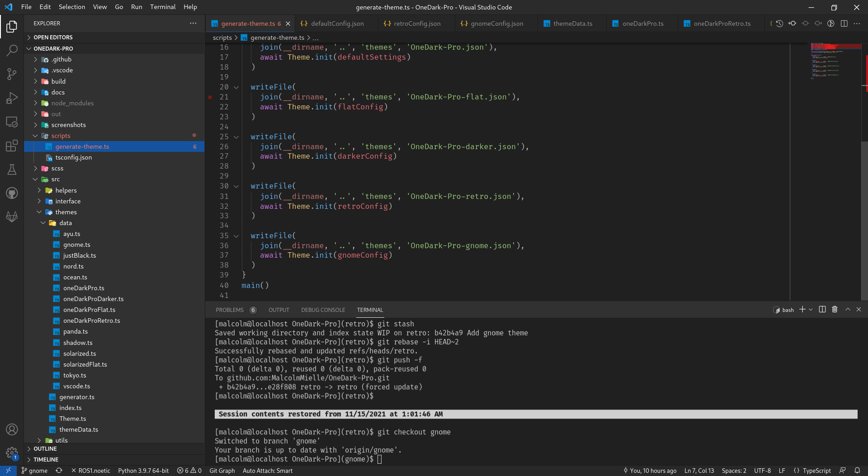The width and height of the screenshot is (868, 476).
Task: Toggle breakpoint on line 21
Action: tap(210, 97)
